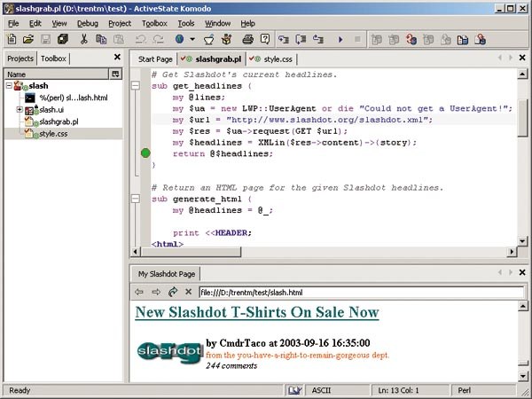Screen dimensions: 532x399
Task: Open the Tools menu
Action: 186,23
